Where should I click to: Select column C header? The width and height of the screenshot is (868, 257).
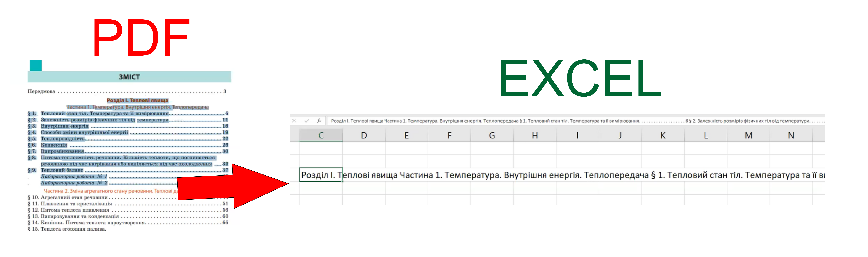point(321,135)
